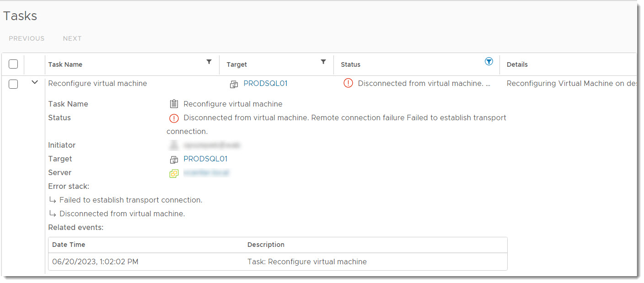Toggle the select-all checkbox in the header

pyautogui.click(x=13, y=64)
